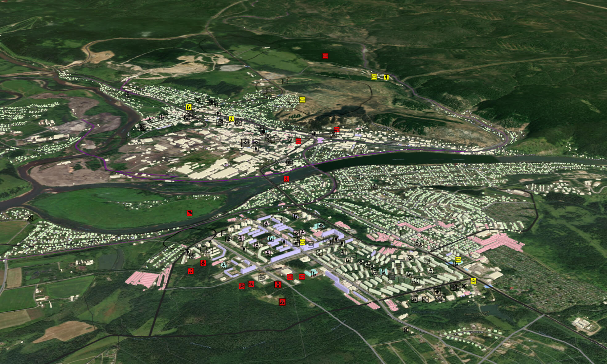Click the black car marker near the hospital crosses
607x364 pixels.
pos(414,299)
